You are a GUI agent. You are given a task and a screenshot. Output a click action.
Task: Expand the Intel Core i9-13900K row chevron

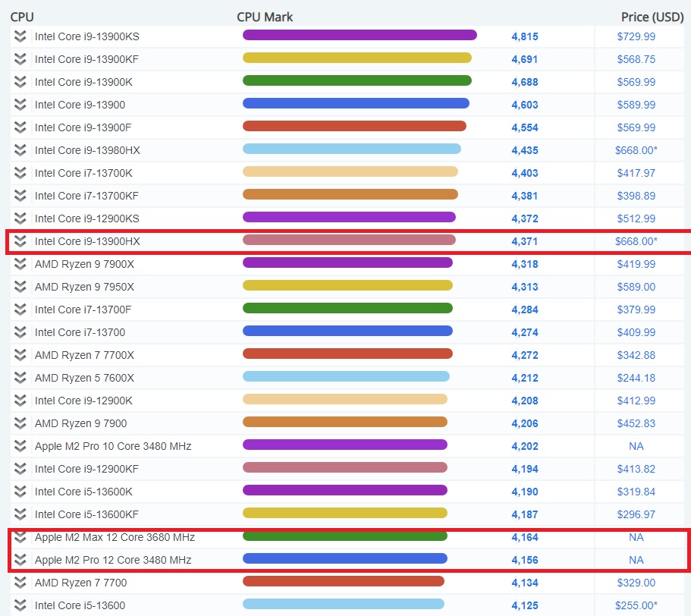[x=20, y=82]
